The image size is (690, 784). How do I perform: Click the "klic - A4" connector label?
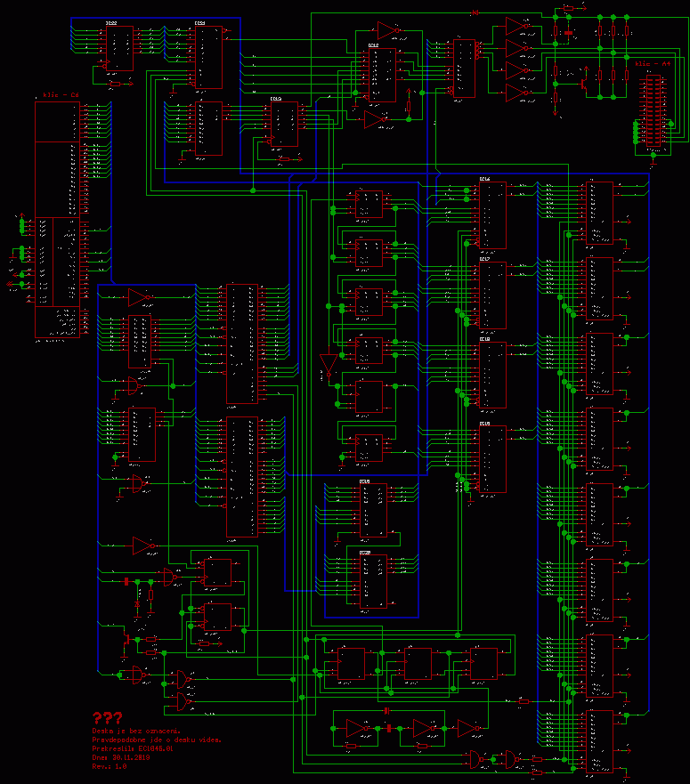pos(652,64)
